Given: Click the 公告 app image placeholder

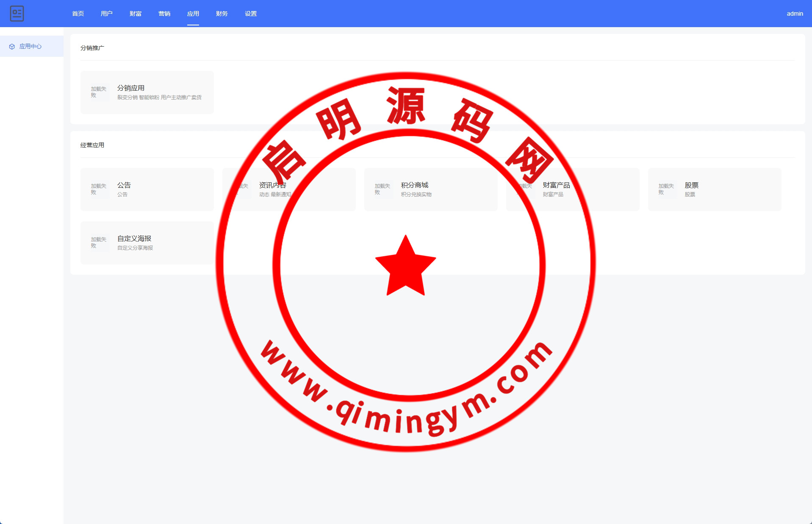Looking at the screenshot, I should pos(99,190).
